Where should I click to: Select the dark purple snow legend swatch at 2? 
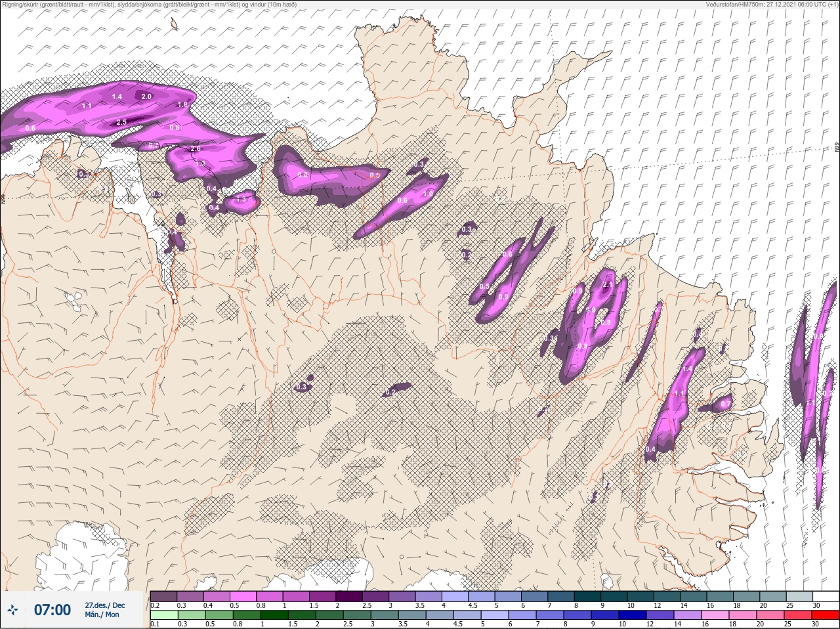click(350, 596)
